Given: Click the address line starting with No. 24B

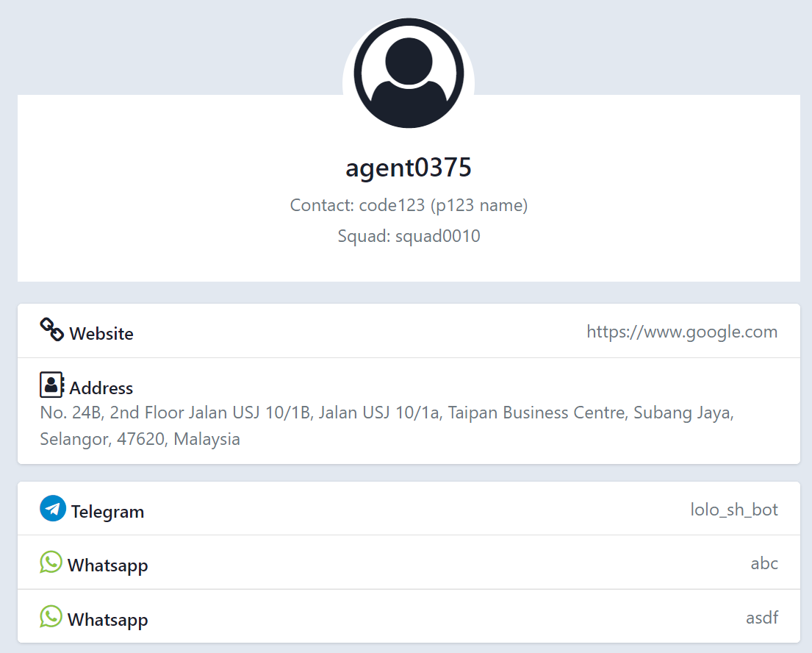Looking at the screenshot, I should pyautogui.click(x=387, y=413).
